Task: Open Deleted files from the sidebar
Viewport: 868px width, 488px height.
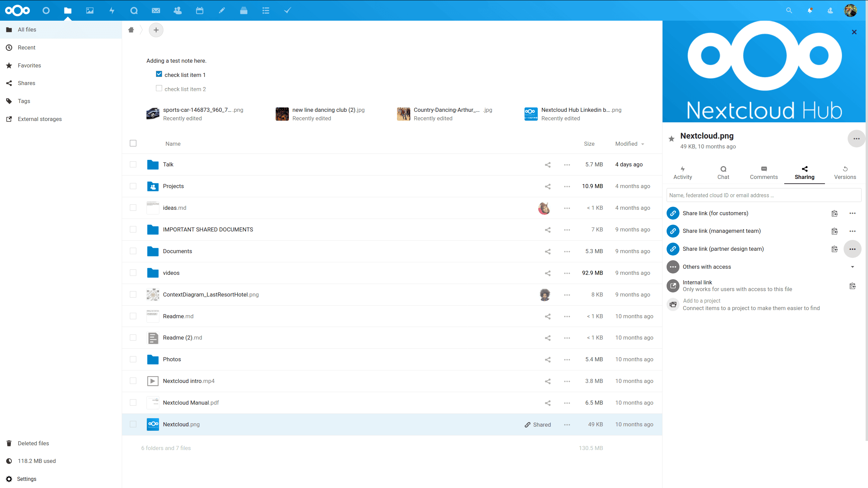Action: tap(33, 443)
